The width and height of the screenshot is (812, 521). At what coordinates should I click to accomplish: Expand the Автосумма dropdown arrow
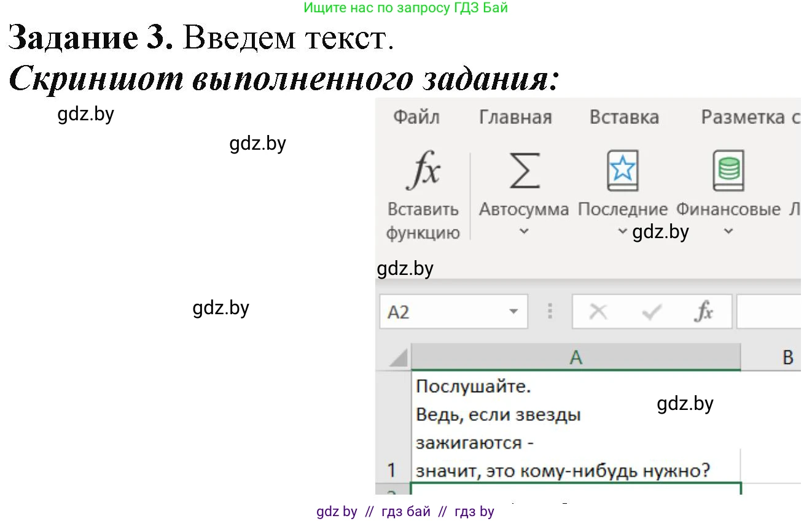click(x=524, y=232)
